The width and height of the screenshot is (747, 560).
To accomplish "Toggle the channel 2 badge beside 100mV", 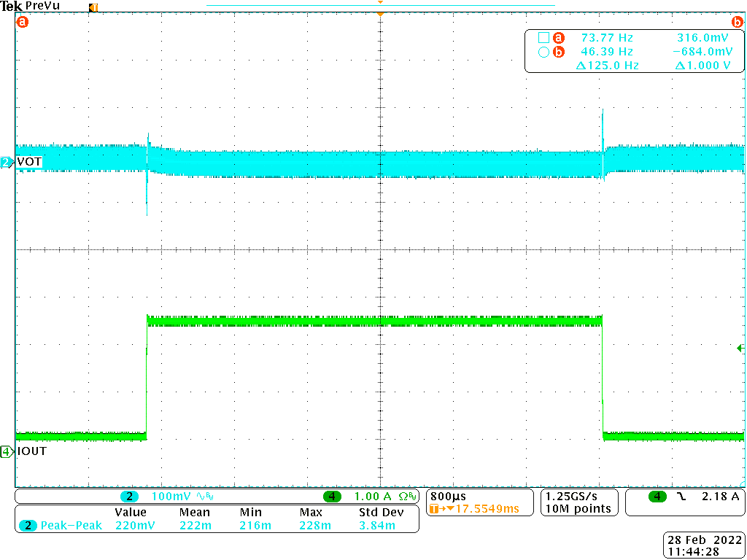I will [x=129, y=497].
